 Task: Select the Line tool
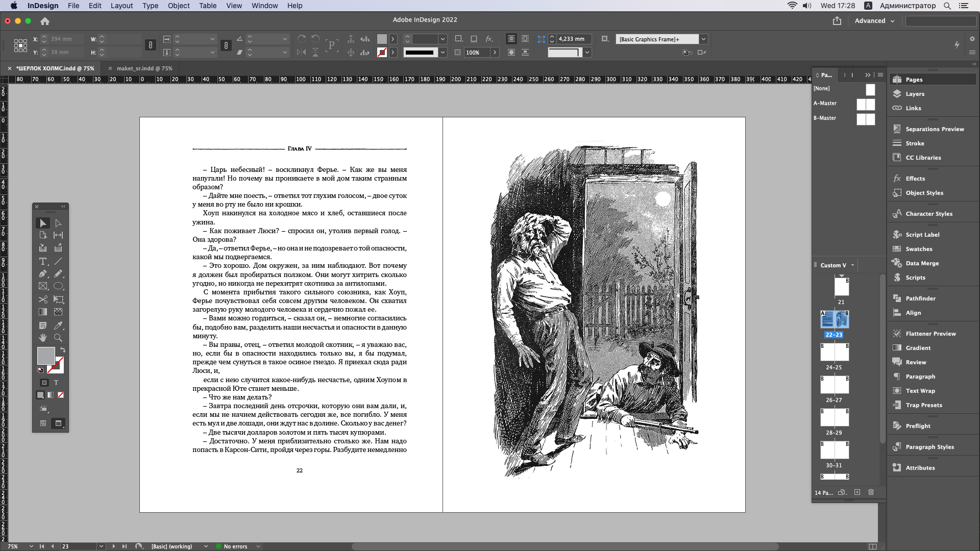click(x=58, y=261)
